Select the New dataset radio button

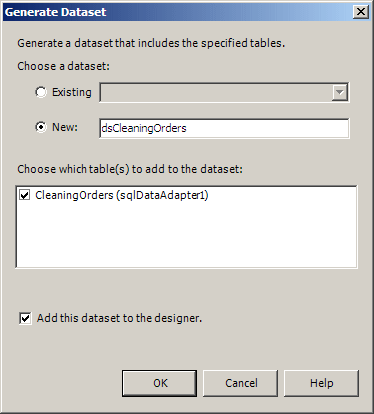pos(41,127)
